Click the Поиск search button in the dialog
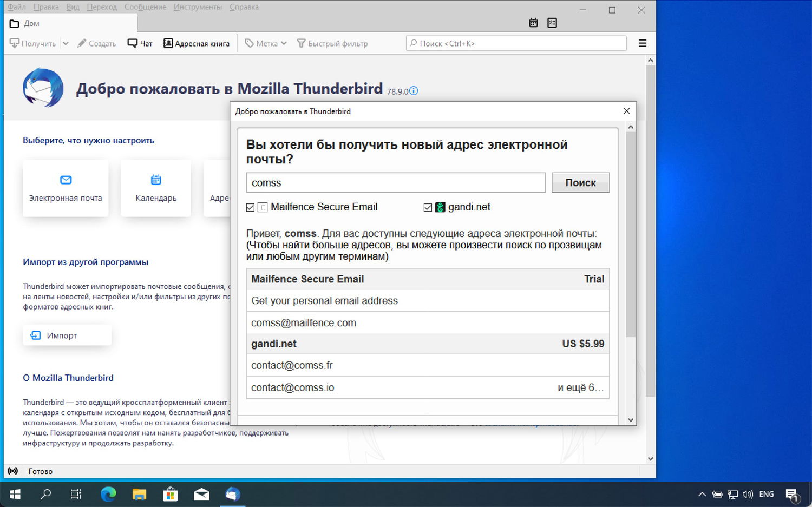812x507 pixels. [x=580, y=182]
